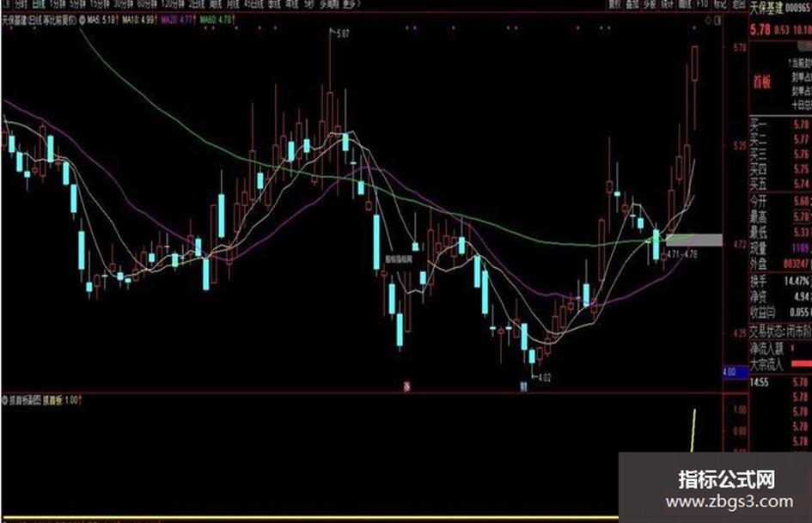This screenshot has width=812, height=523.
Task: Click the 买五 bid row
Action: tap(780, 184)
